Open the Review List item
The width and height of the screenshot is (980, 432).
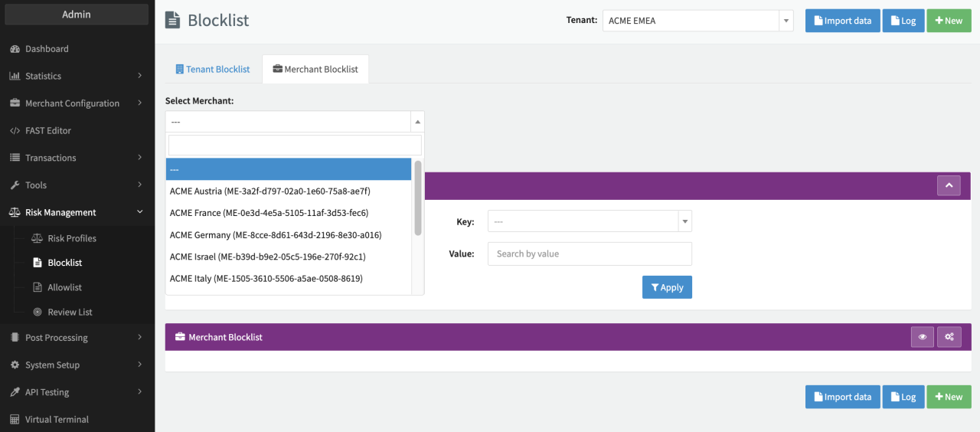(x=70, y=312)
